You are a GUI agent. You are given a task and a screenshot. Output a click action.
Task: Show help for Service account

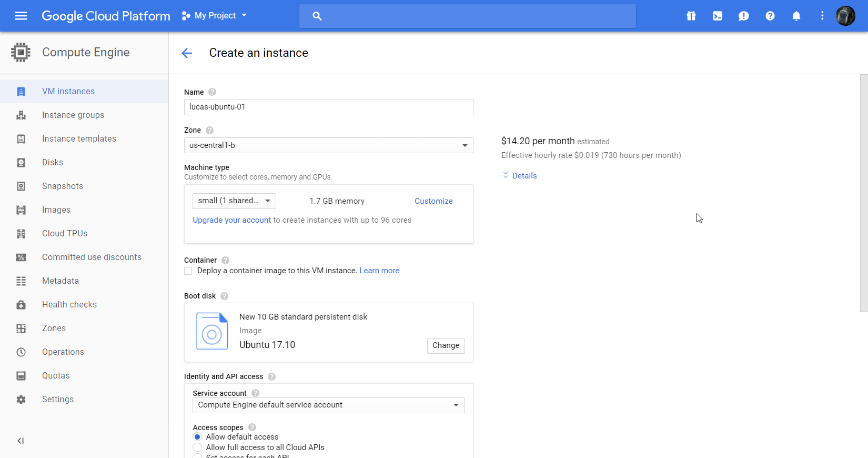[x=255, y=393]
